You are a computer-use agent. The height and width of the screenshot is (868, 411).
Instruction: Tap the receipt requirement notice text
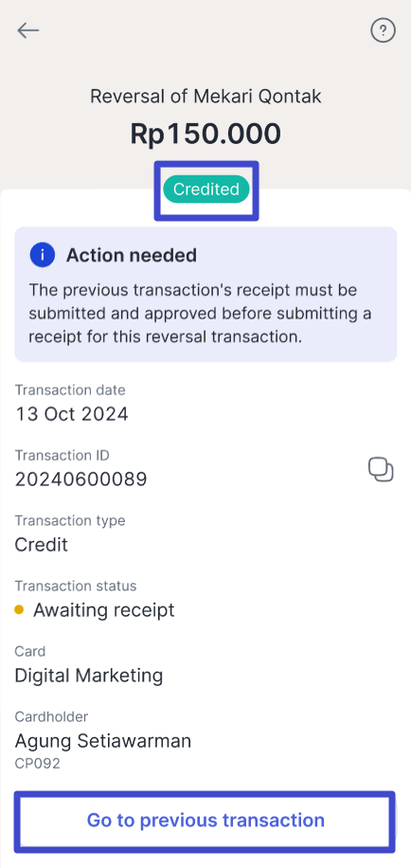click(200, 314)
